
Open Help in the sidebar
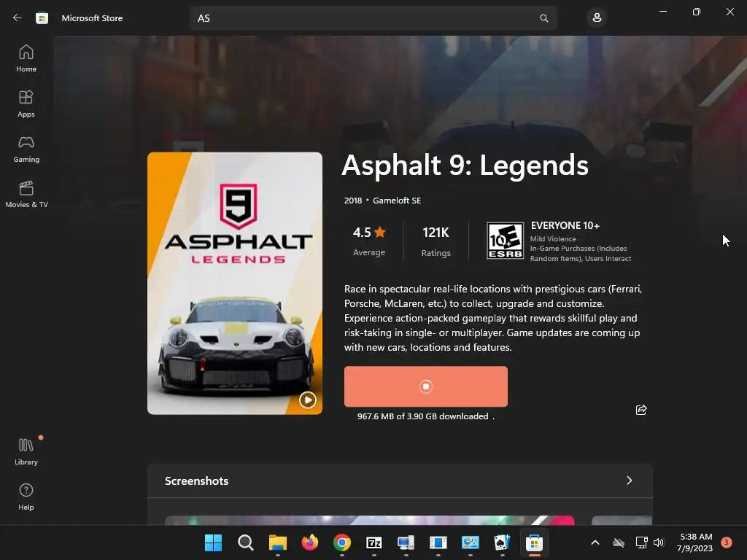point(26,497)
